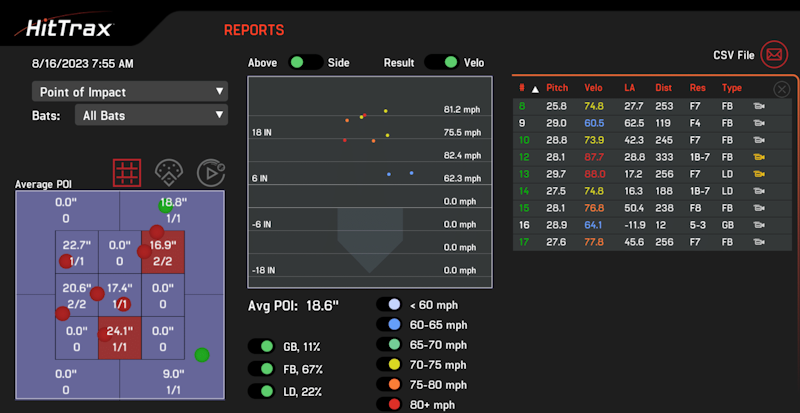Open video for hit number 12
Screen dimensions: 800x413
pyautogui.click(x=759, y=156)
